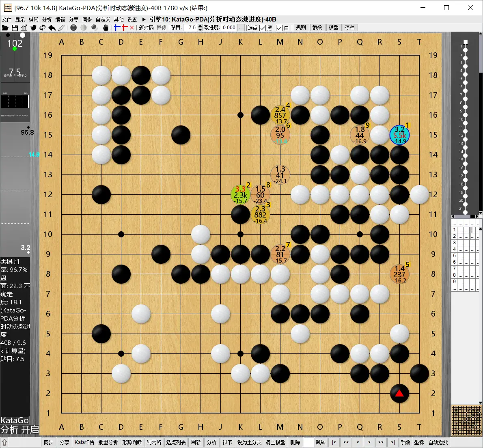Click the undo arrow toolbar icon
The image size is (483, 448).
pos(52,28)
